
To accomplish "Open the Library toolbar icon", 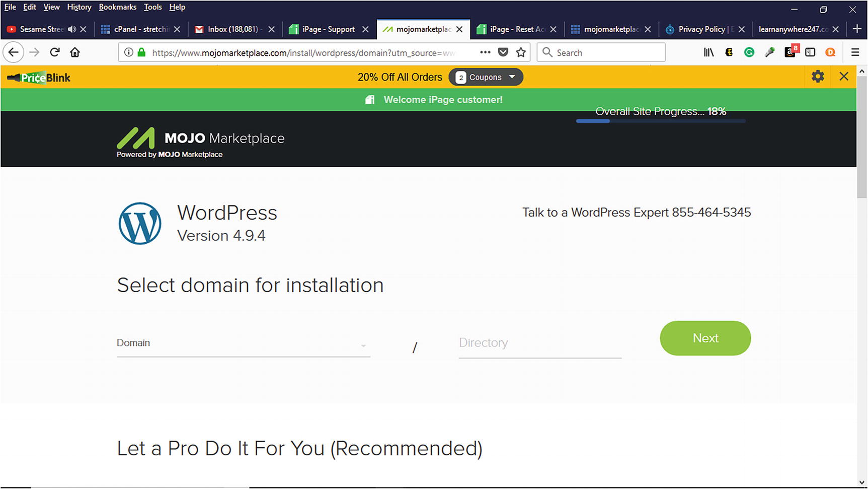I will tap(708, 52).
